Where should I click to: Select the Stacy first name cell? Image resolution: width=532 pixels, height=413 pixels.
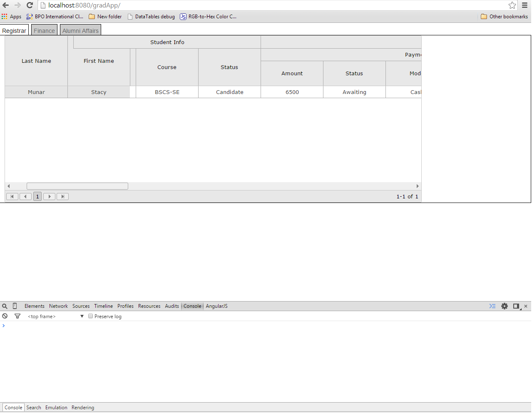coord(99,92)
